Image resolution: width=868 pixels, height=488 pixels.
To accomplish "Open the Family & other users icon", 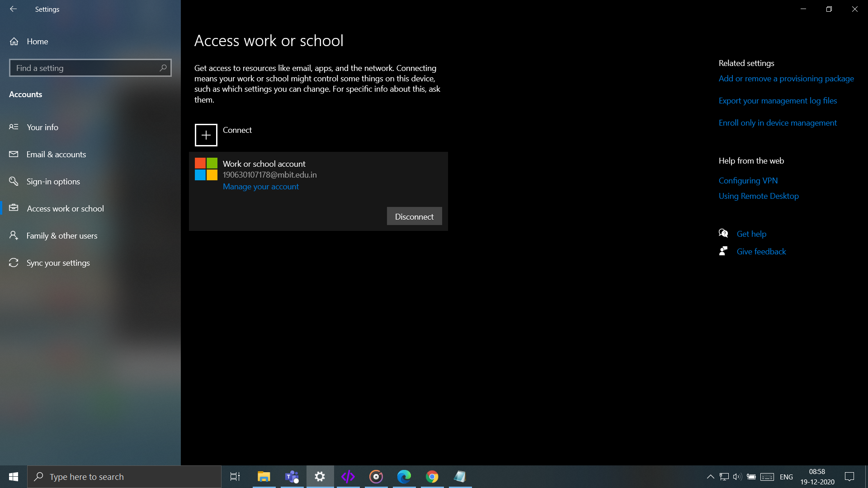I will coord(13,235).
